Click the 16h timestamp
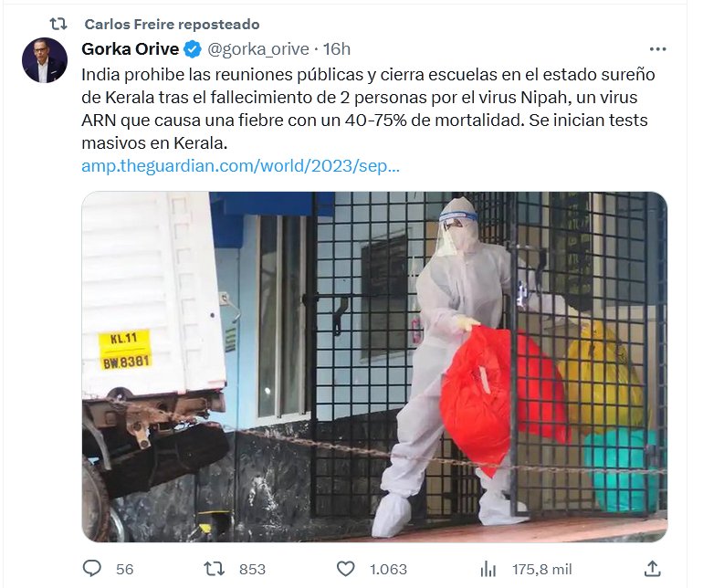The image size is (703, 588). click(336, 49)
